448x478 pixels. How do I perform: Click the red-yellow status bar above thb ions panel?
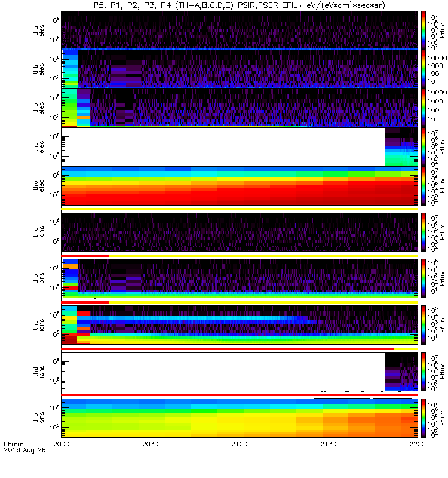240,256
